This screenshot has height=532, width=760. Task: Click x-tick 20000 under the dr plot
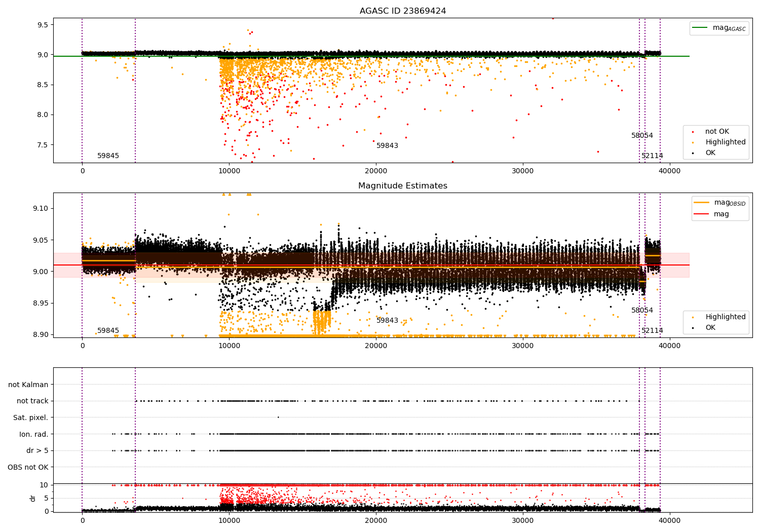click(376, 521)
